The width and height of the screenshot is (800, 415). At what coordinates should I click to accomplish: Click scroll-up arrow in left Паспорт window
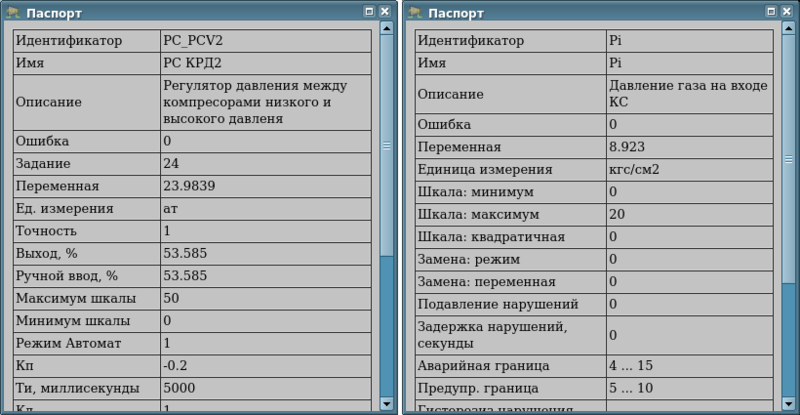click(387, 28)
